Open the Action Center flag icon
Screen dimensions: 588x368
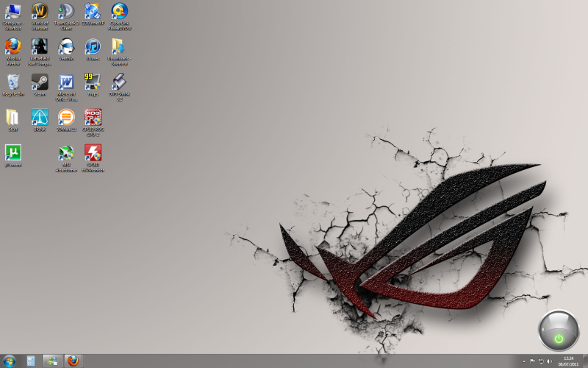coord(532,361)
